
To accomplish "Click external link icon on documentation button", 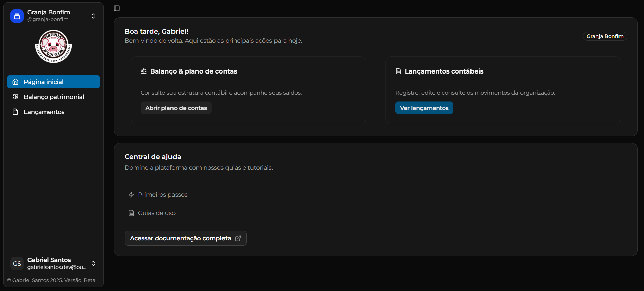I will point(238,238).
